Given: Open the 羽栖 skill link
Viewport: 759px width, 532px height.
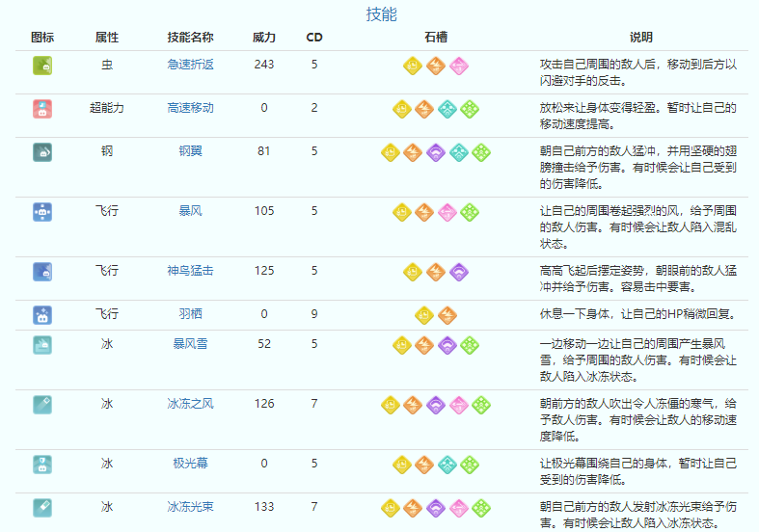Looking at the screenshot, I should tap(190, 314).
